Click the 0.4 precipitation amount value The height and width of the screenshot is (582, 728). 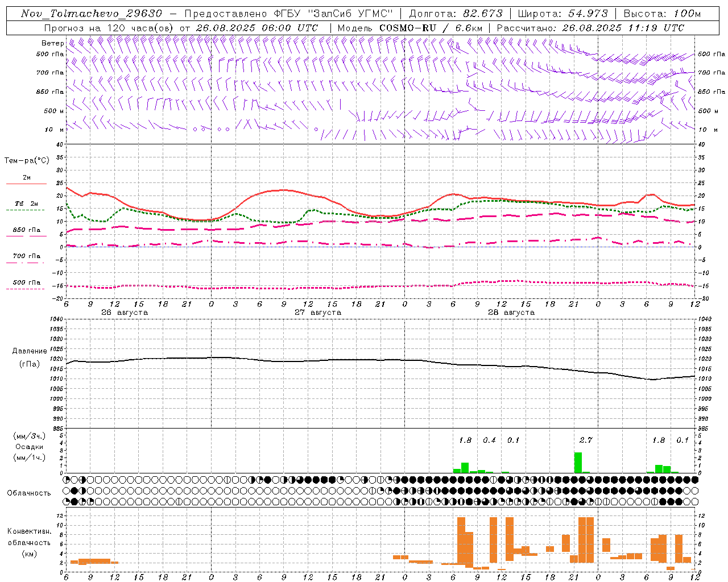point(489,440)
